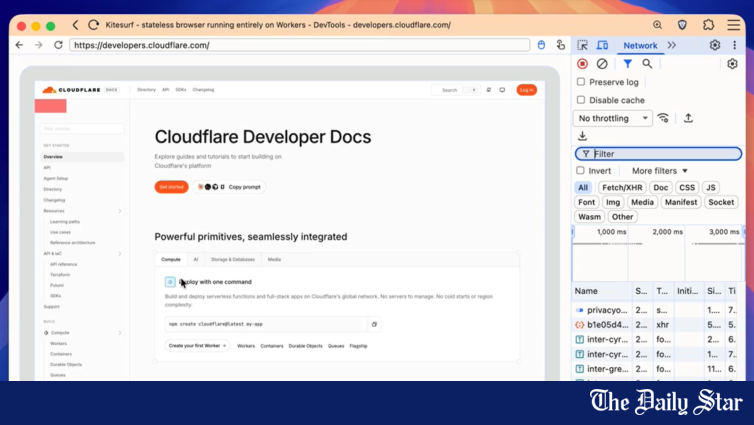Image resolution: width=754 pixels, height=425 pixels.
Task: Switch to the Network tab
Action: click(640, 45)
